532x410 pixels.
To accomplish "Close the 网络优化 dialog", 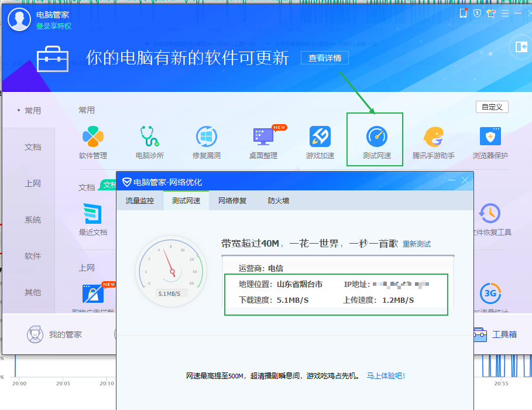I will (465, 180).
